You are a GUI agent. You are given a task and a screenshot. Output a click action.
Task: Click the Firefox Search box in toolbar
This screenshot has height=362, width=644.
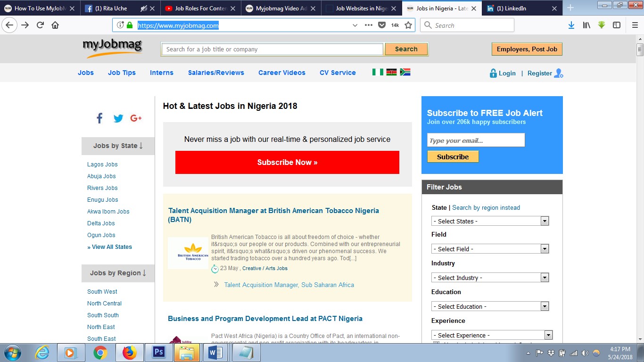(467, 25)
